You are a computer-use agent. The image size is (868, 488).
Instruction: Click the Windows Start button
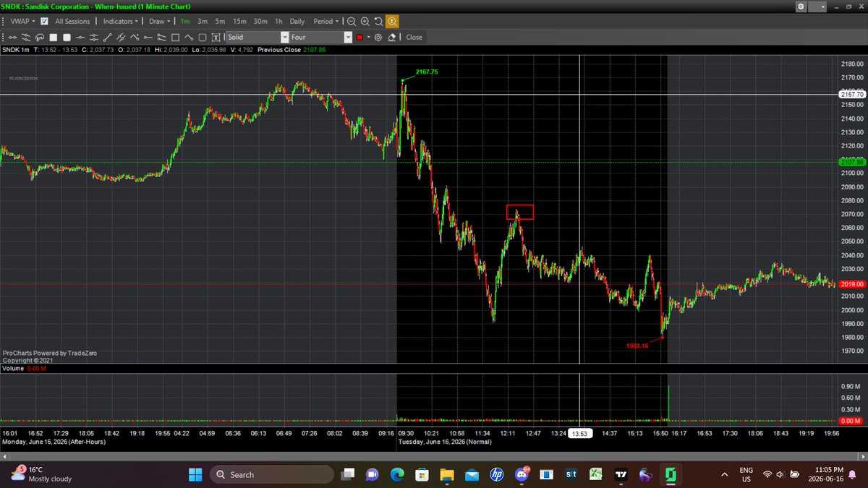[x=195, y=474]
